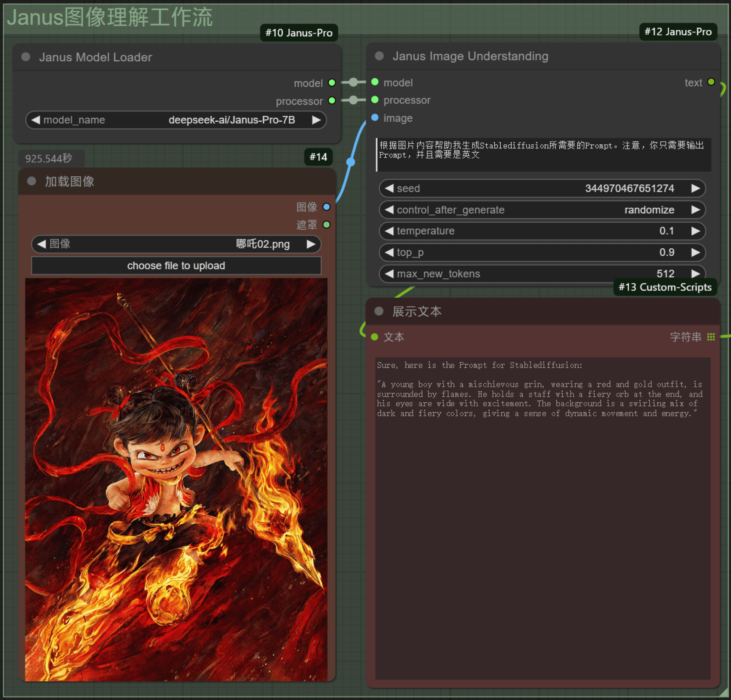Increase top_p with right arrow
This screenshot has height=700, width=731.
point(696,252)
